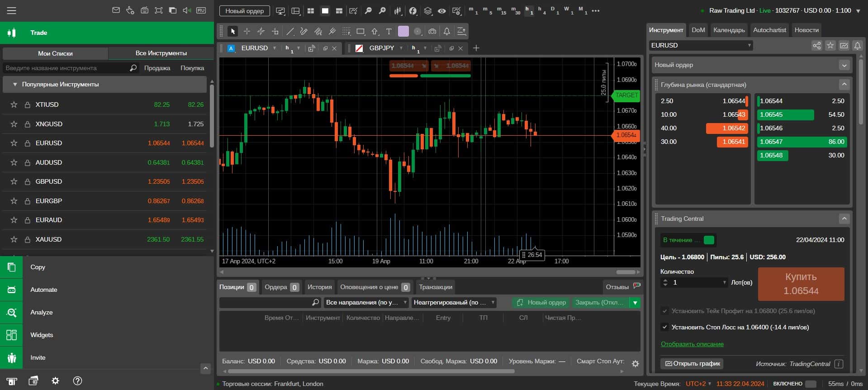Image resolution: width=868 pixels, height=390 pixels.
Task: Star GBPUSD as favorite
Action: 14,181
